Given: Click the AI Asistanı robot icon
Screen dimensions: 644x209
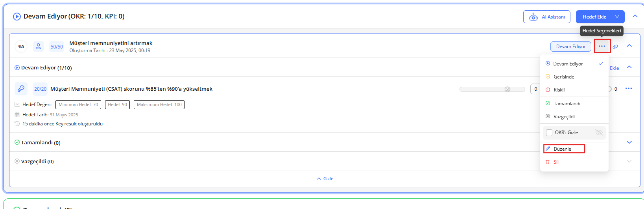Looking at the screenshot, I should pyautogui.click(x=533, y=17).
